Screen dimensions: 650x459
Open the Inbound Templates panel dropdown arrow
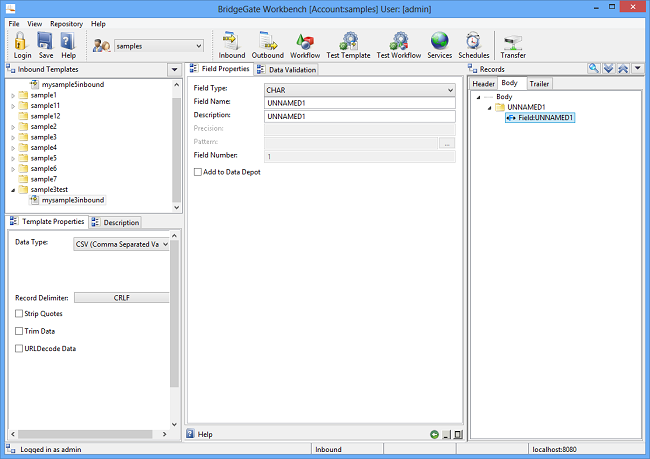174,70
